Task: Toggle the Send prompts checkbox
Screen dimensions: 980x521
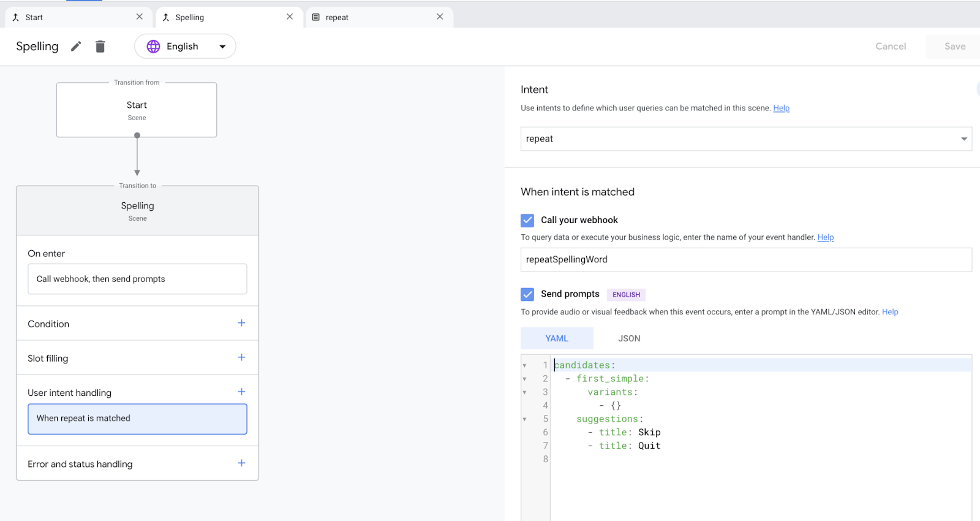Action: click(x=527, y=294)
